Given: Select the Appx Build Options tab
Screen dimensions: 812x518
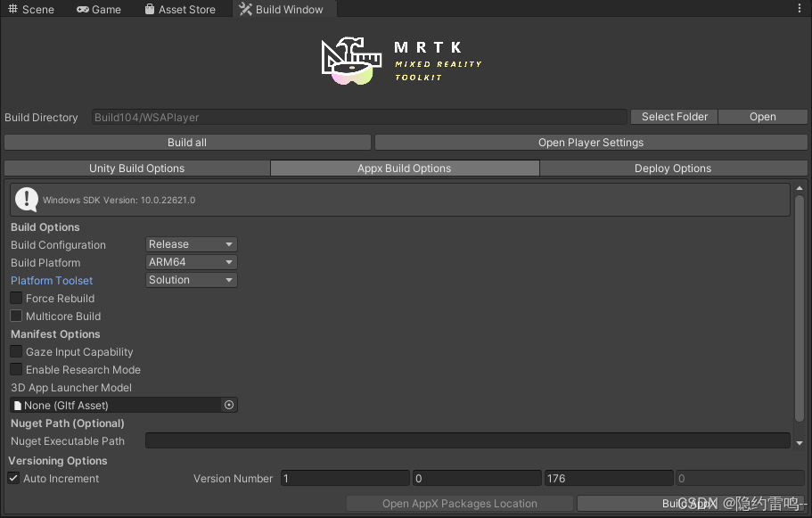Looking at the screenshot, I should [405, 169].
